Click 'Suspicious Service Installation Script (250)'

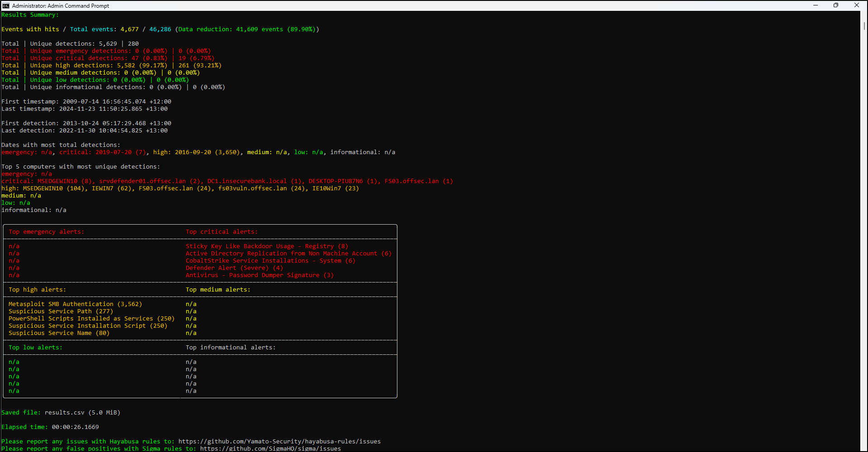(88, 326)
